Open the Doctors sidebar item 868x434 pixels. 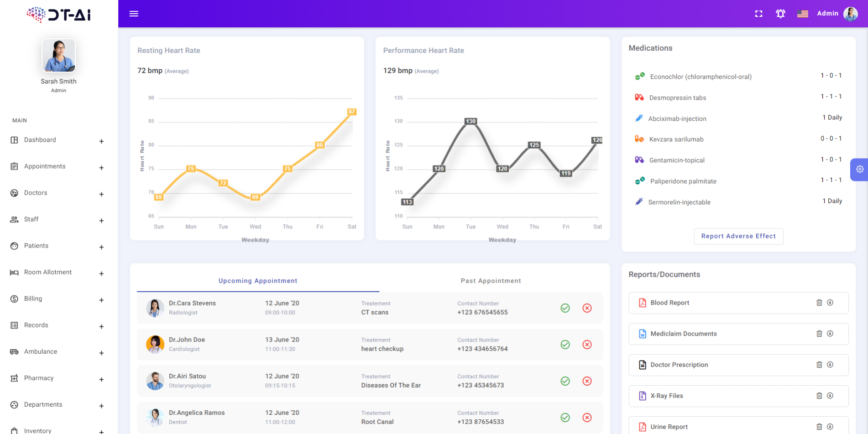pos(36,193)
